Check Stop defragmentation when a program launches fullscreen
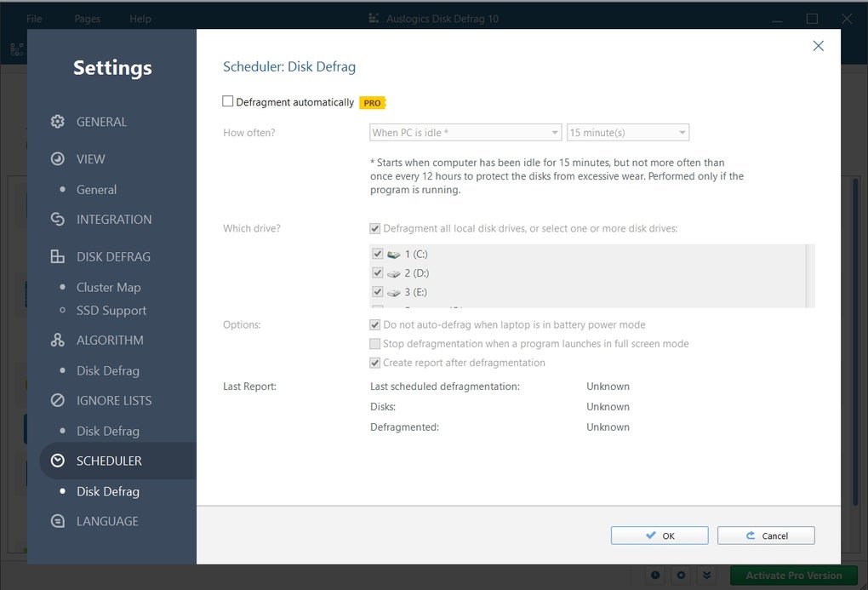The width and height of the screenshot is (868, 590). point(374,343)
